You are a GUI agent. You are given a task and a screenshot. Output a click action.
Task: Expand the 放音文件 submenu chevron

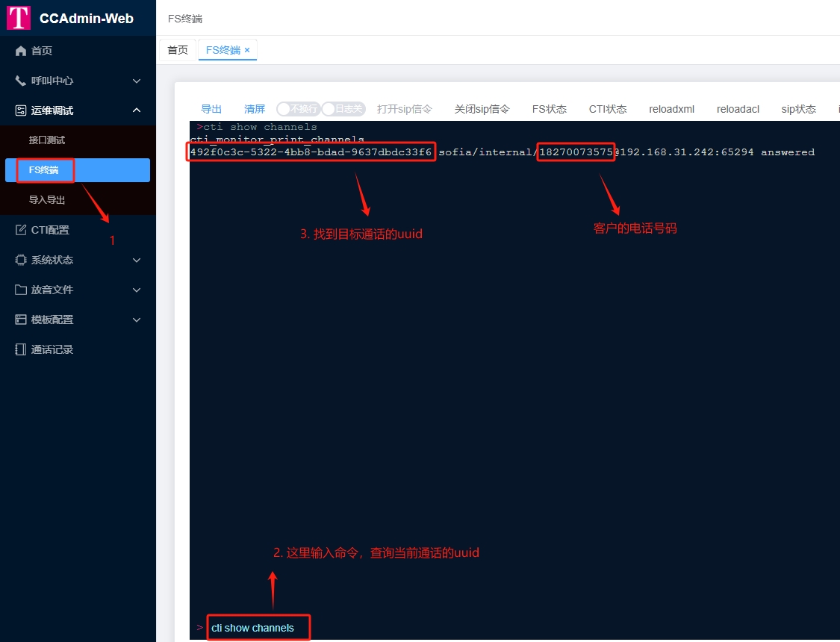pyautogui.click(x=137, y=290)
